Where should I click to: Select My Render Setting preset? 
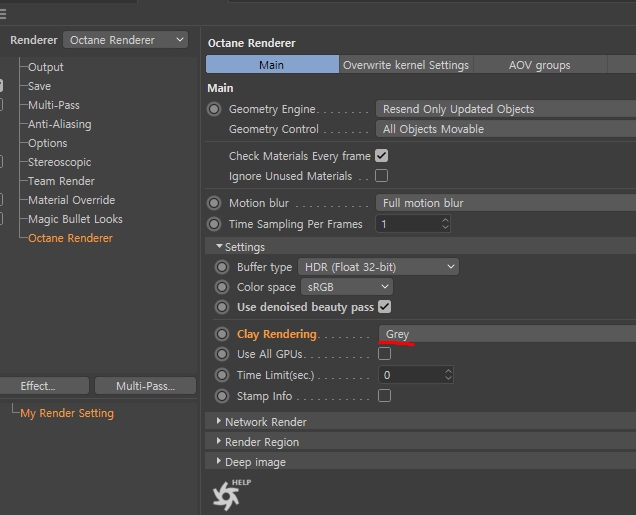tap(67, 413)
